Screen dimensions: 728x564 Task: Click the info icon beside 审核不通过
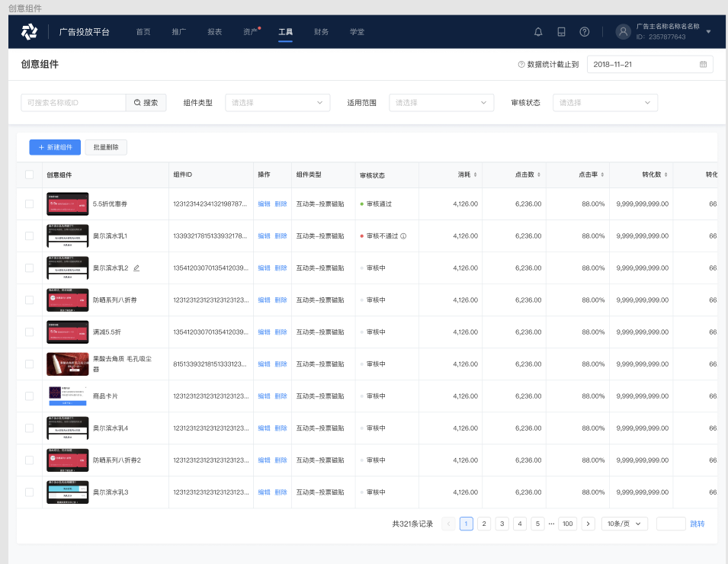pyautogui.click(x=403, y=236)
